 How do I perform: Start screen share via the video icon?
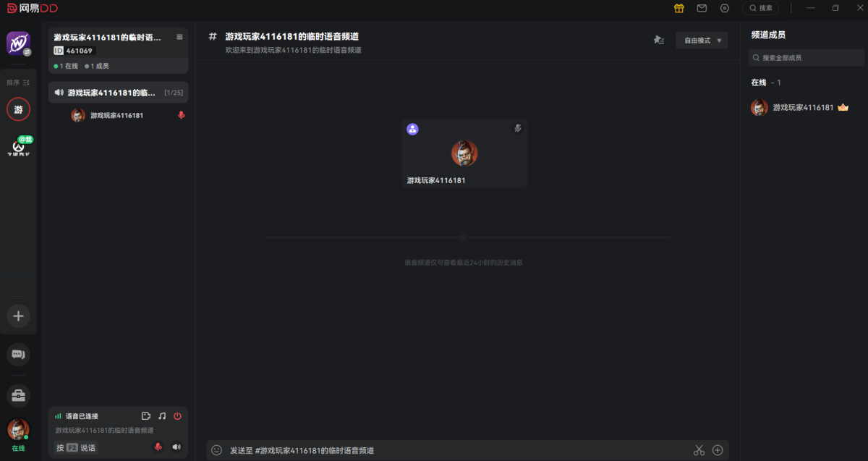pyautogui.click(x=146, y=416)
